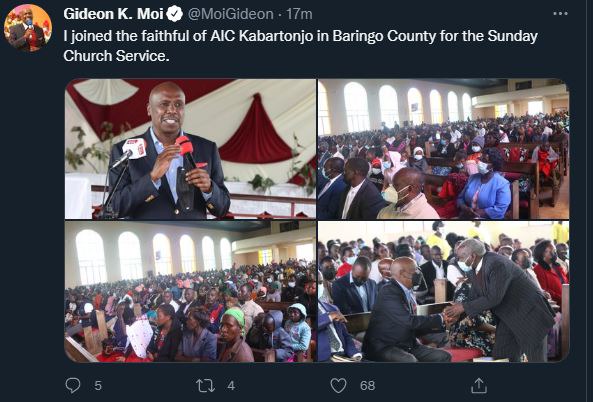
Task: Visit the @MoiGideon handle link
Action: tap(231, 14)
